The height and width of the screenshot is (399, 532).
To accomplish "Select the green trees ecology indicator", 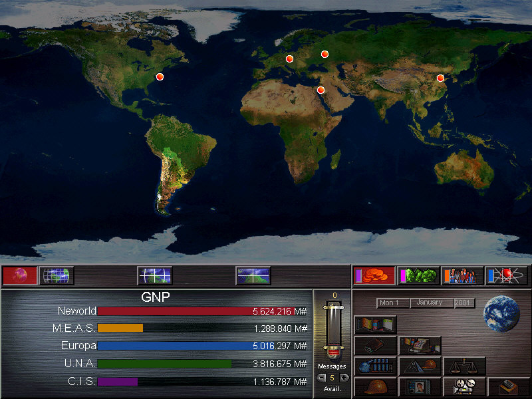I will [418, 275].
